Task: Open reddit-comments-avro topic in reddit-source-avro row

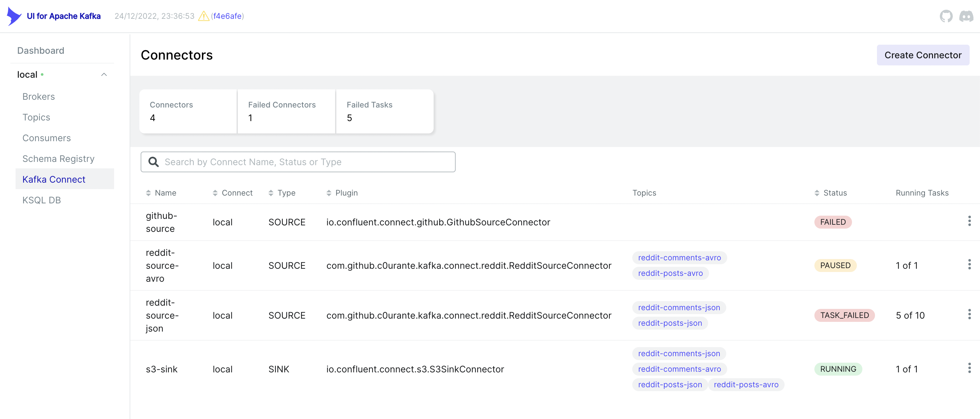Action: [x=679, y=258]
